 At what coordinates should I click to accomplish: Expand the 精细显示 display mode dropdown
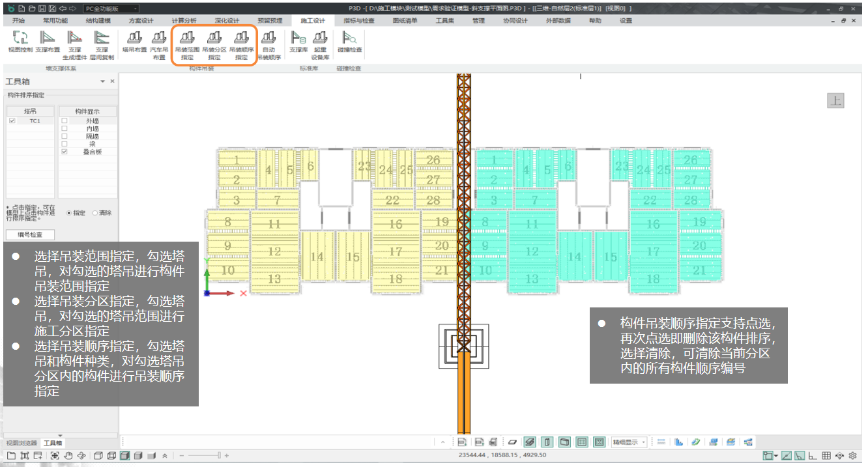point(629,442)
